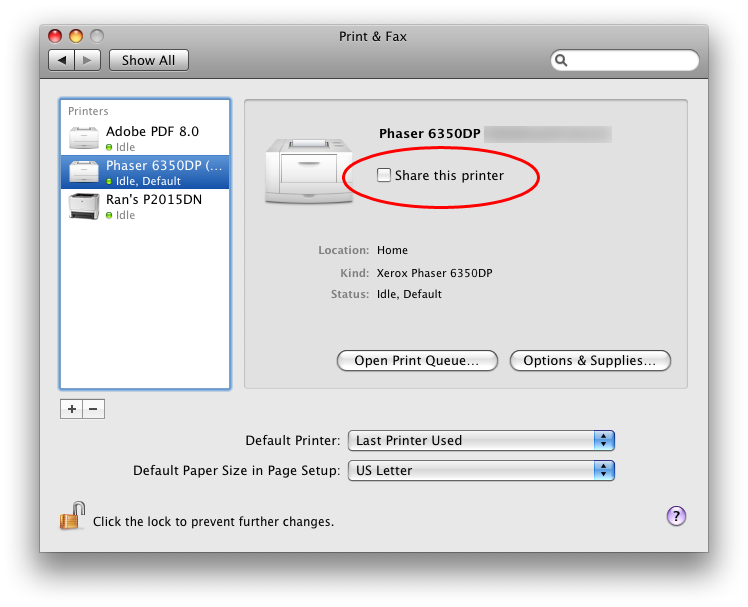Click the 'Printers' list header text

pyautogui.click(x=88, y=111)
